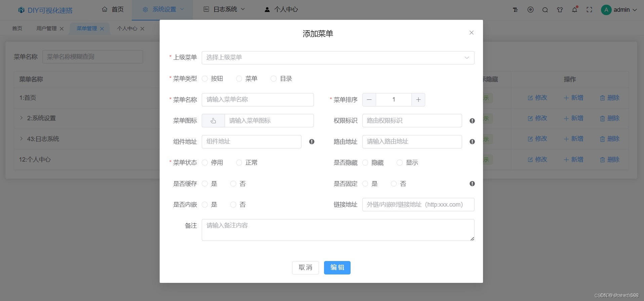Viewport: 644px width, 301px height.
Task: Open the 日志系统 top menu dropdown
Action: (x=224, y=9)
